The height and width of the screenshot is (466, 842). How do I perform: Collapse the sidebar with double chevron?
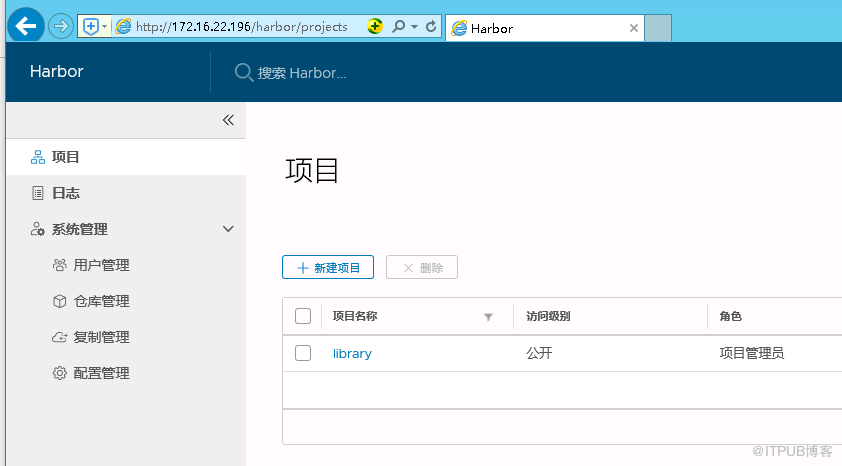pos(228,120)
